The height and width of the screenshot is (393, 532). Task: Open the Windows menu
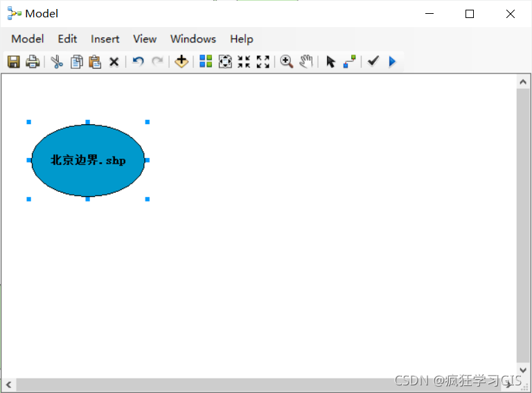[193, 39]
